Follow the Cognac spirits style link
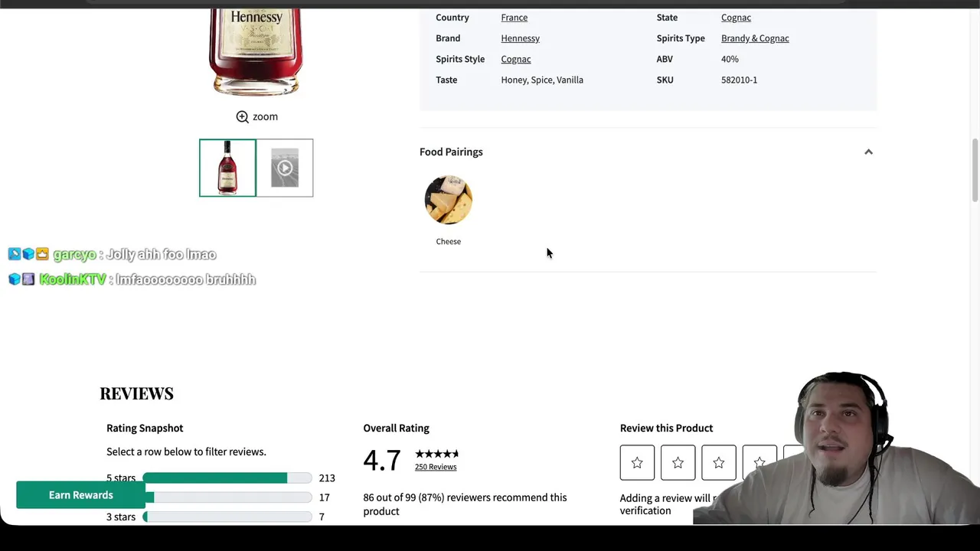Screen dimensions: 980x551 [515, 59]
